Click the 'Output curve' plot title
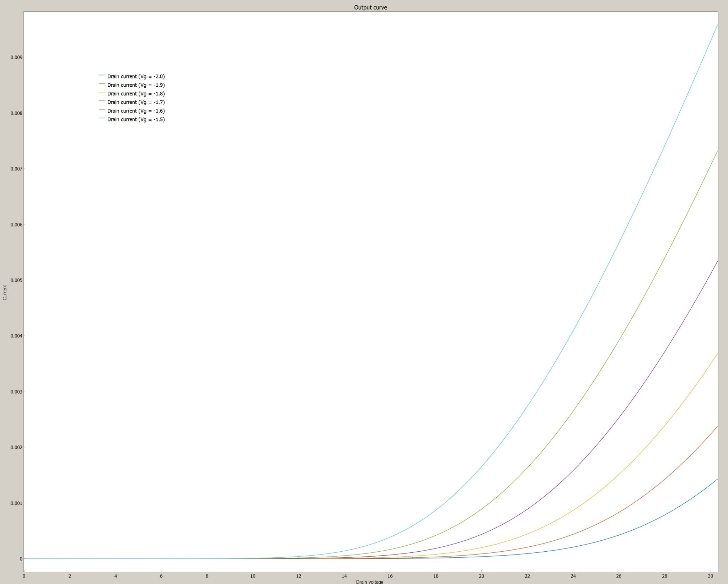 pyautogui.click(x=370, y=7)
